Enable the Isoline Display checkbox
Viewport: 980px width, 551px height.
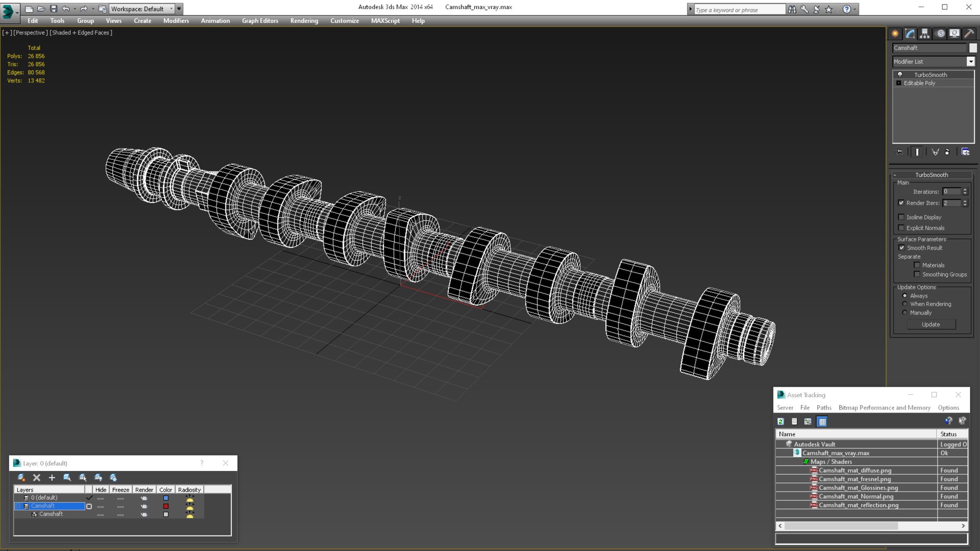click(x=901, y=217)
